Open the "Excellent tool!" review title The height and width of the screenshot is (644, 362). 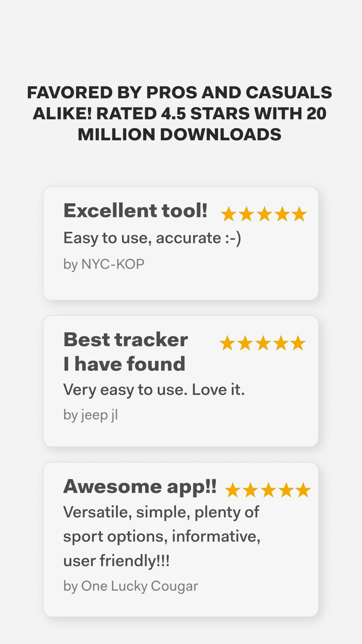click(135, 210)
